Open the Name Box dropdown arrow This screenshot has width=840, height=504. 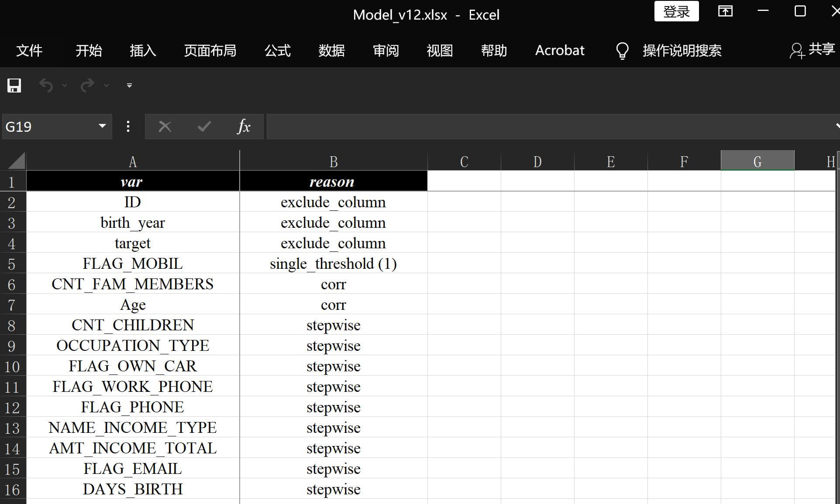tap(102, 126)
